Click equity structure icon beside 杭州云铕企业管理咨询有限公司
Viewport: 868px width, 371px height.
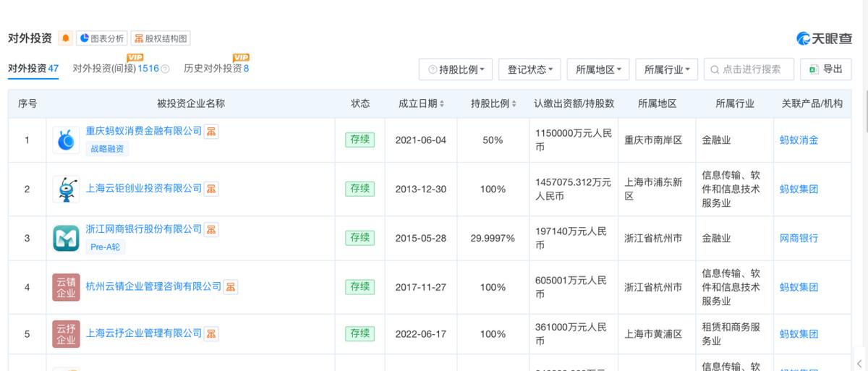pos(231,287)
